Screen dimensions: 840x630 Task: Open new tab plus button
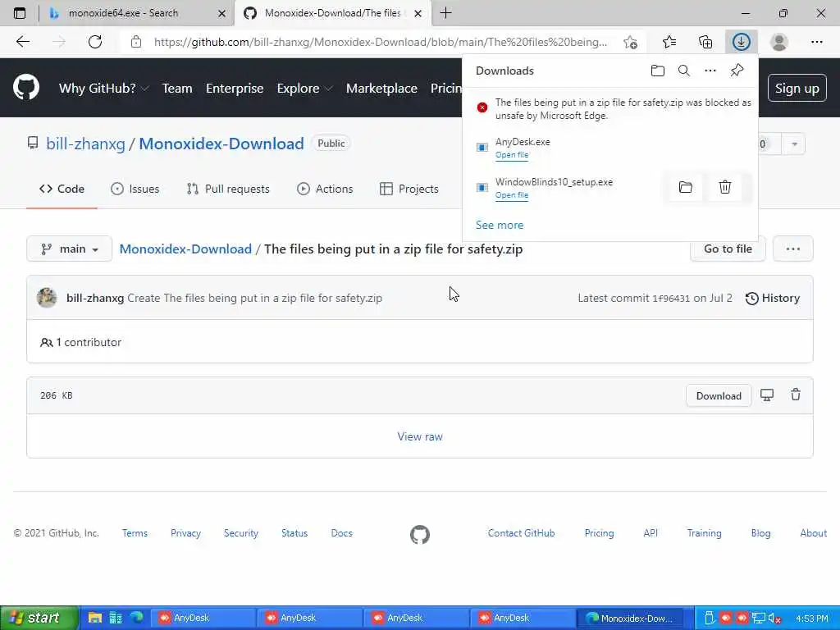pyautogui.click(x=445, y=13)
